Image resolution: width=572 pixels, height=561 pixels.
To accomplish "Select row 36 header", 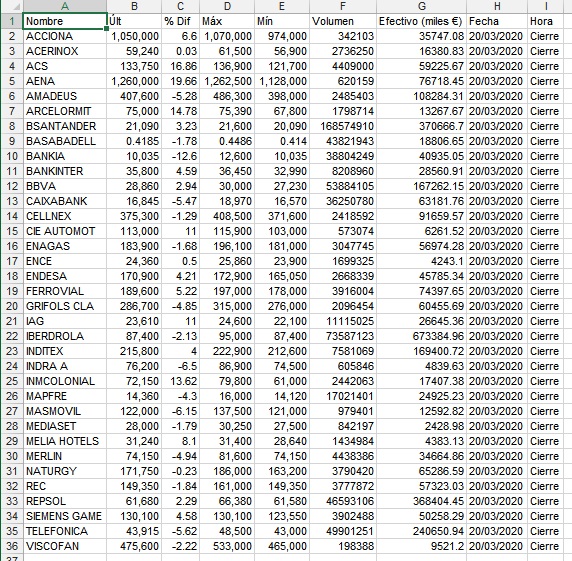I will pos(12,546).
